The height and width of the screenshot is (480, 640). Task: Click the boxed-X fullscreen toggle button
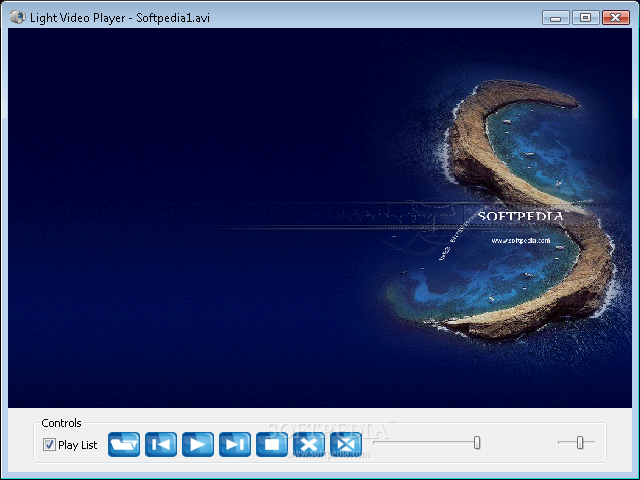346,444
